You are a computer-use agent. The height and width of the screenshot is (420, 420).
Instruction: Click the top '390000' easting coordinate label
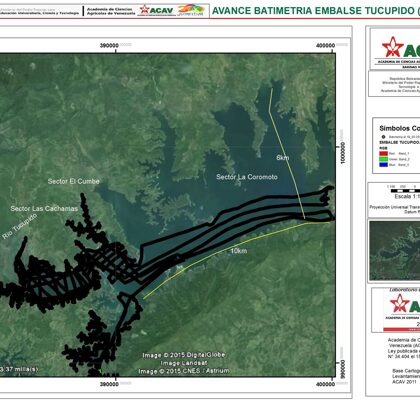[109, 46]
